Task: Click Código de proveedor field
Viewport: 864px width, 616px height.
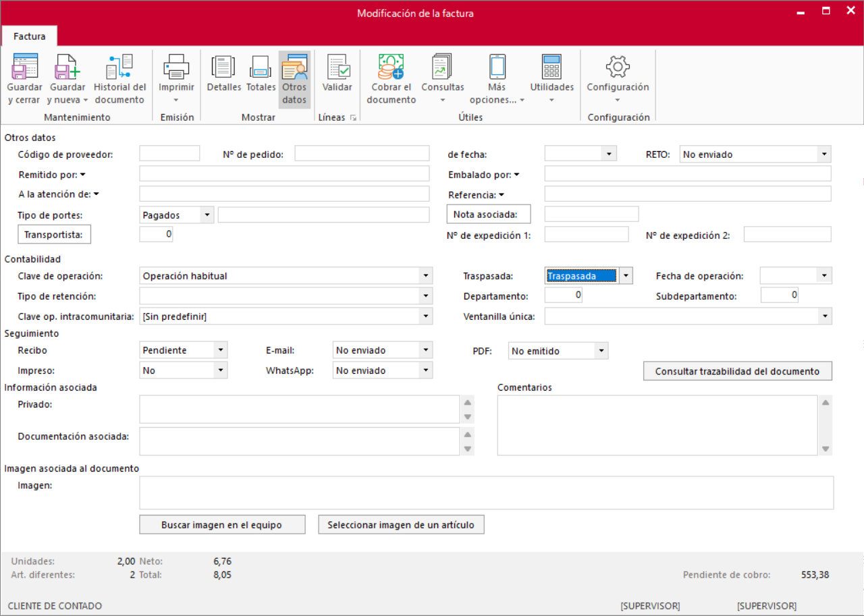Action: (169, 153)
